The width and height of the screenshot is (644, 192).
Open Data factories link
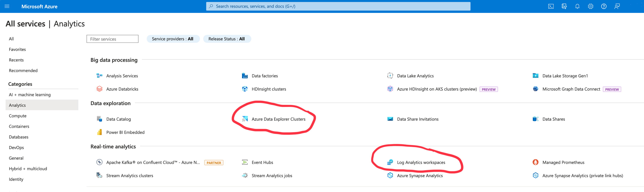coord(265,76)
